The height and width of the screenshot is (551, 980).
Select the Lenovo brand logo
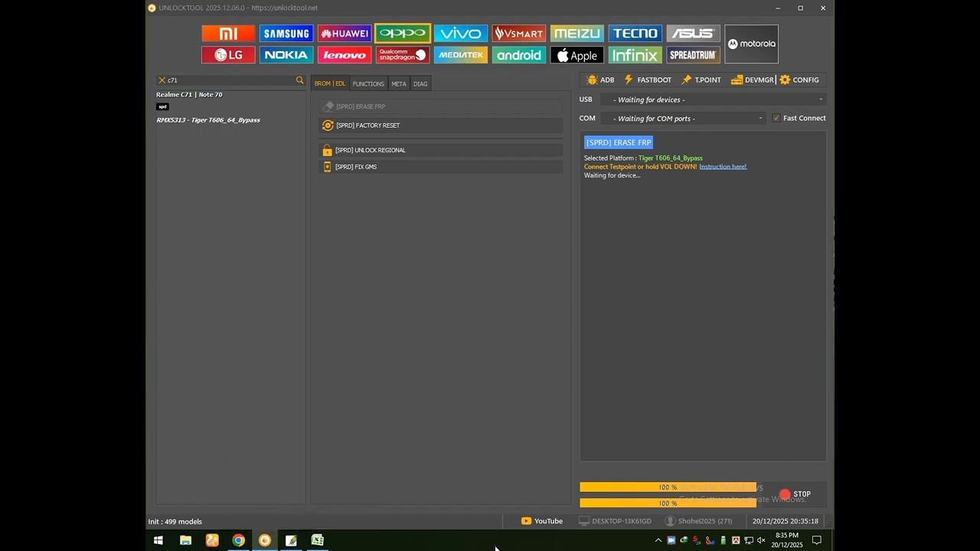click(345, 55)
